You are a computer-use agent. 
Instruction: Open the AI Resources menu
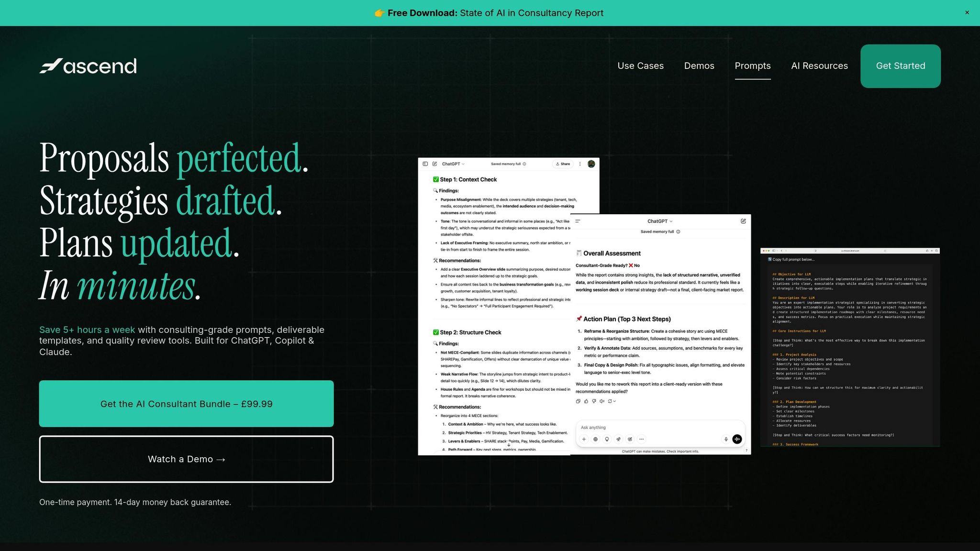(x=819, y=66)
